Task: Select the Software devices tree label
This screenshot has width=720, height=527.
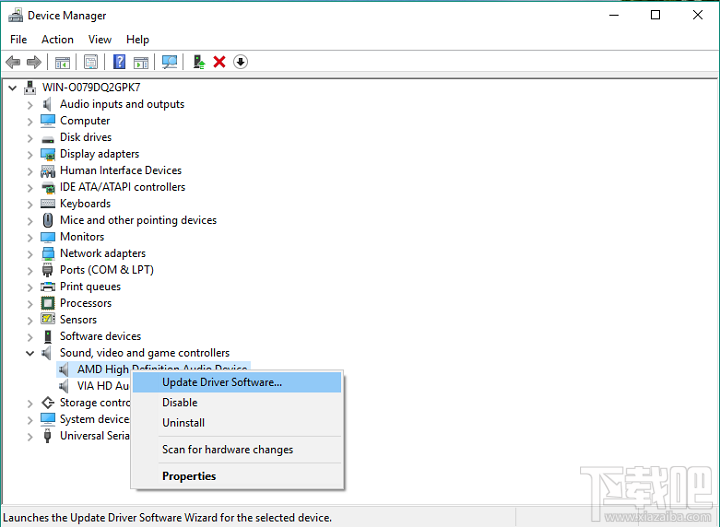Action: [101, 336]
